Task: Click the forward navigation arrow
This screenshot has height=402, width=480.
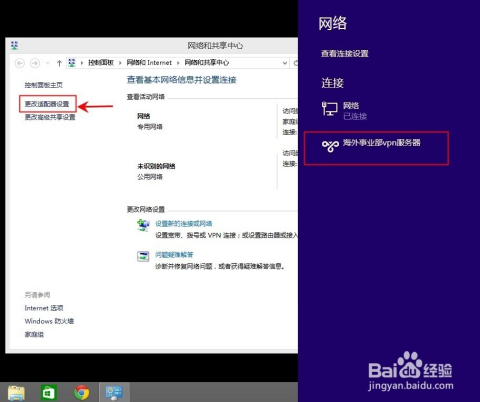Action: 35,63
